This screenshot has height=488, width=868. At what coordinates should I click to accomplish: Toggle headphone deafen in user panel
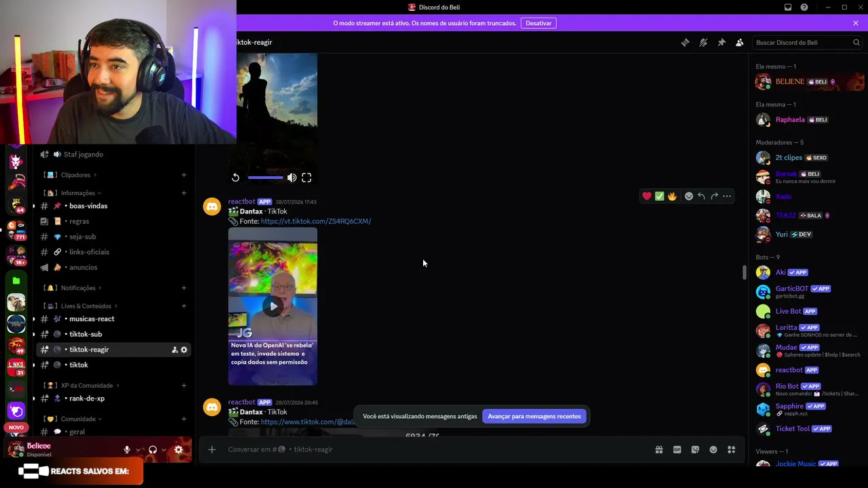click(153, 449)
